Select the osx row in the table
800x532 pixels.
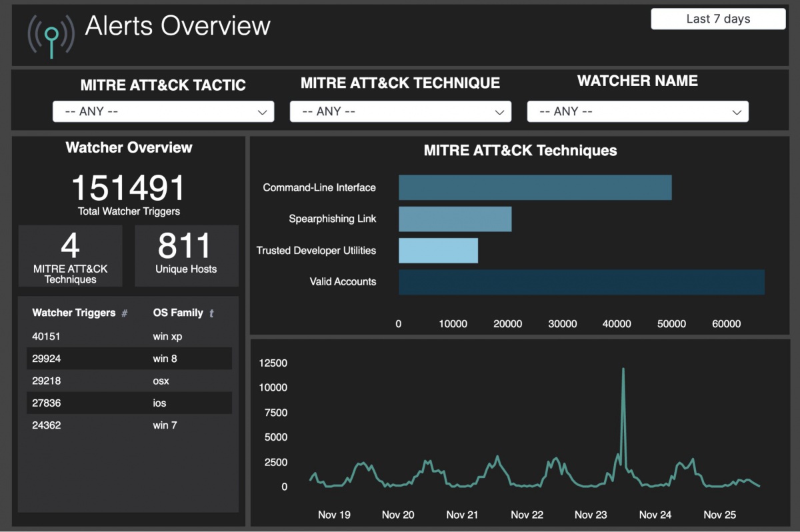129,381
